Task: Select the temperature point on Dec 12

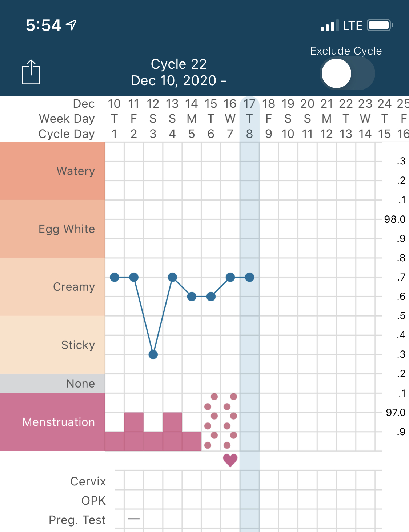Action: pyautogui.click(x=153, y=354)
